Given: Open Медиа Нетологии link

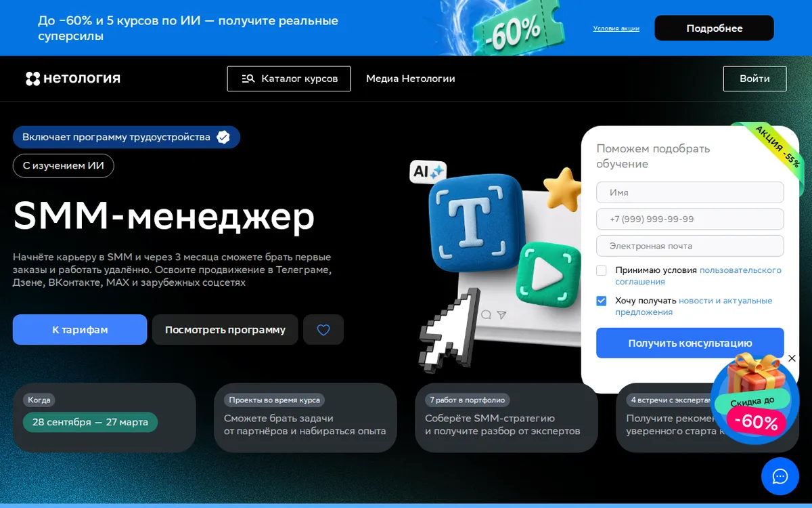Looking at the screenshot, I should point(411,79).
